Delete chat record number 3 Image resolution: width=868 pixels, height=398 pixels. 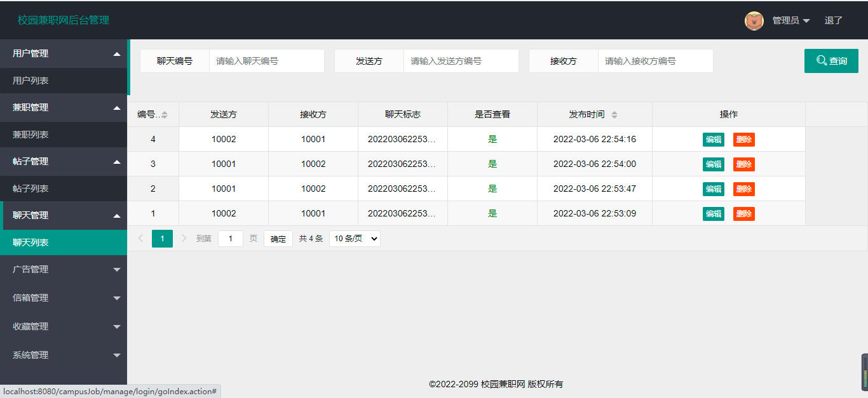pyautogui.click(x=744, y=164)
